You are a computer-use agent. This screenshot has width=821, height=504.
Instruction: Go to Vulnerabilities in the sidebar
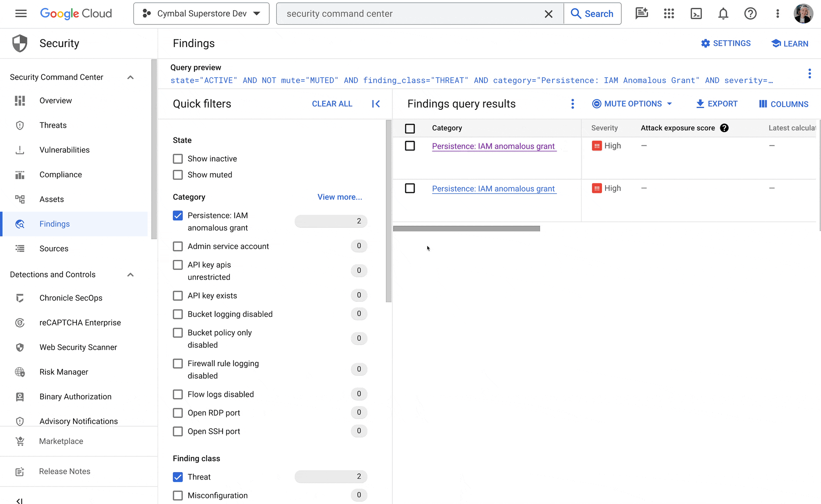64,150
